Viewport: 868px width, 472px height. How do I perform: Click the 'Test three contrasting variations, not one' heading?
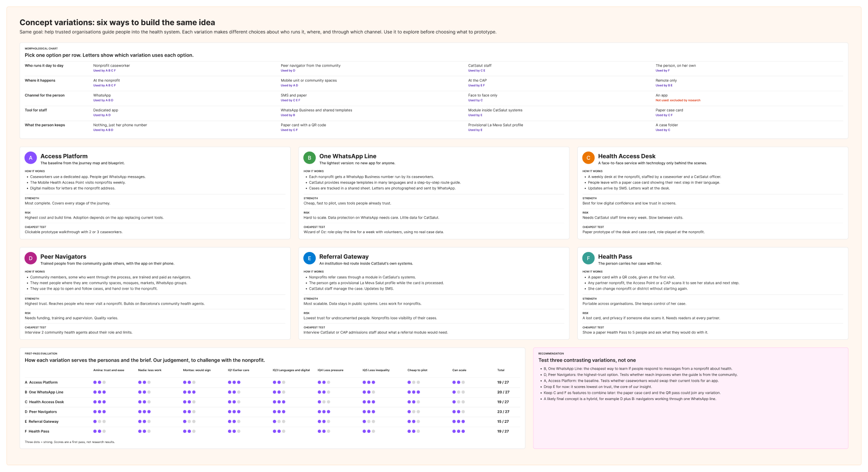pos(587,360)
